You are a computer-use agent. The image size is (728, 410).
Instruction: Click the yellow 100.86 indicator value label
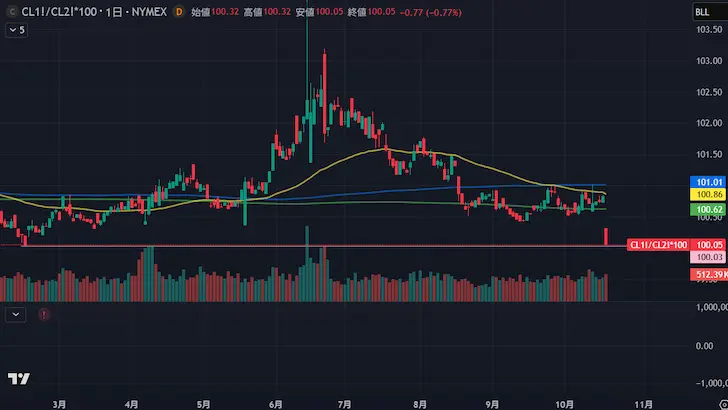click(x=707, y=193)
